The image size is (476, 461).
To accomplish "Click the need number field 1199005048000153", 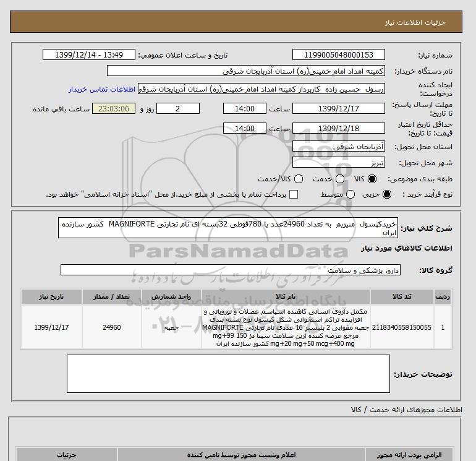I will coord(339,54).
